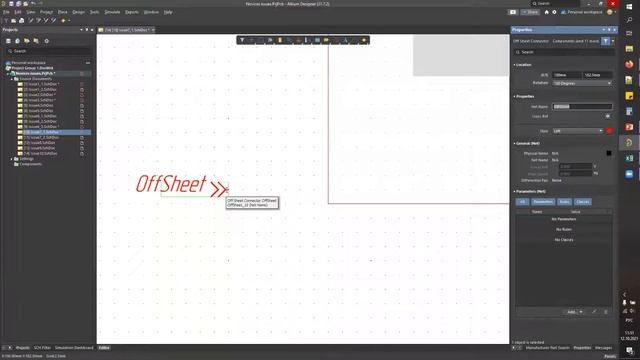
Task: Click the Search field in the Projects panel
Action: coord(48,51)
